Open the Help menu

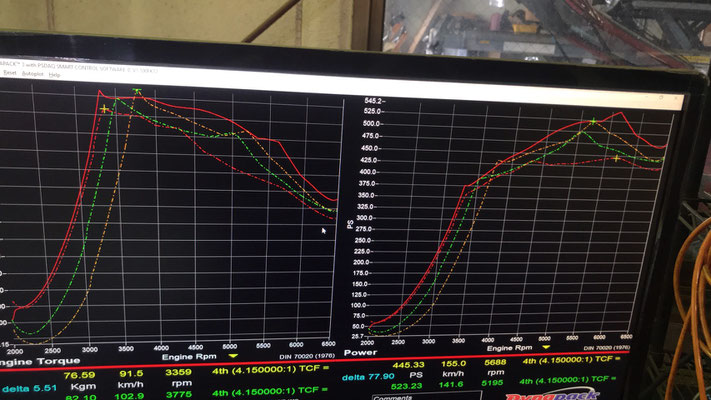54,75
